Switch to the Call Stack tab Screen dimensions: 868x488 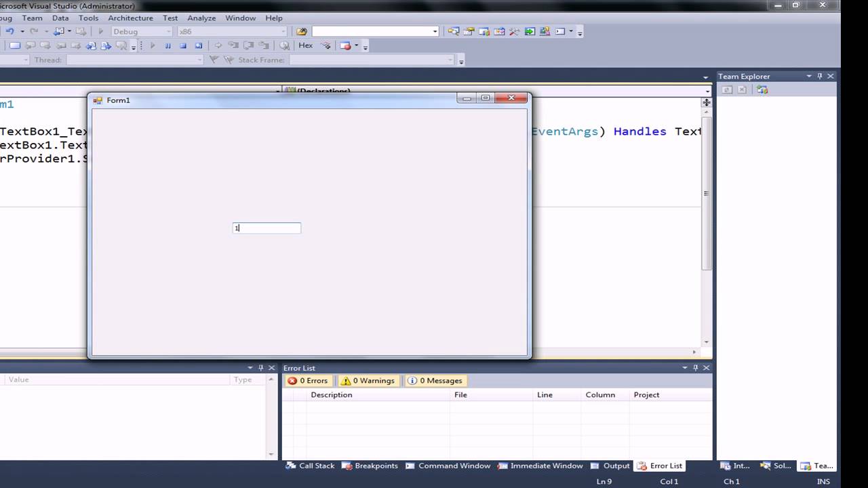(311, 466)
